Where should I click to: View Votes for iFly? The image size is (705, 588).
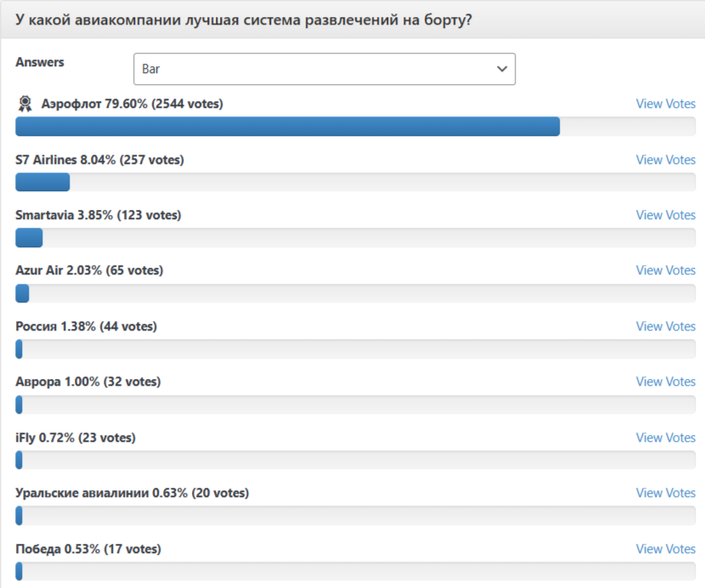pyautogui.click(x=665, y=438)
